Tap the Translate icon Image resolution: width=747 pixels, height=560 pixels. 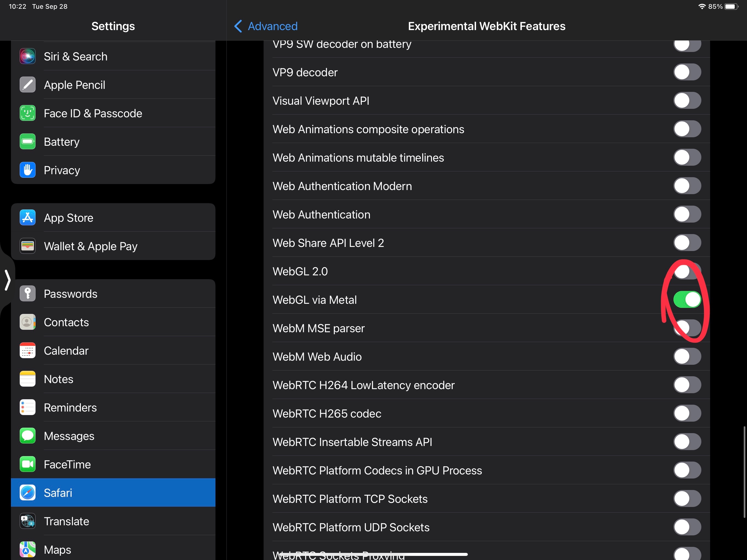point(27,521)
